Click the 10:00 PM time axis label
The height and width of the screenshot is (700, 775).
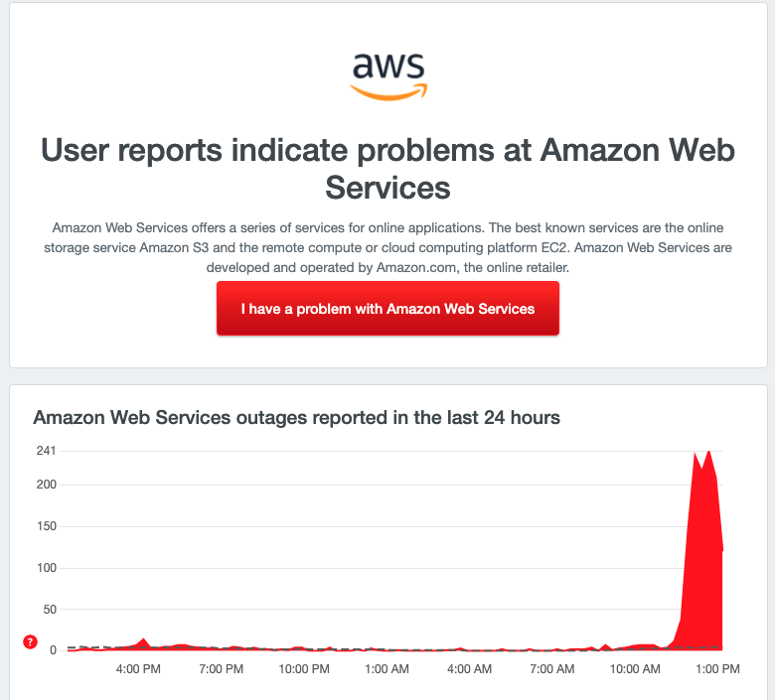pyautogui.click(x=304, y=669)
